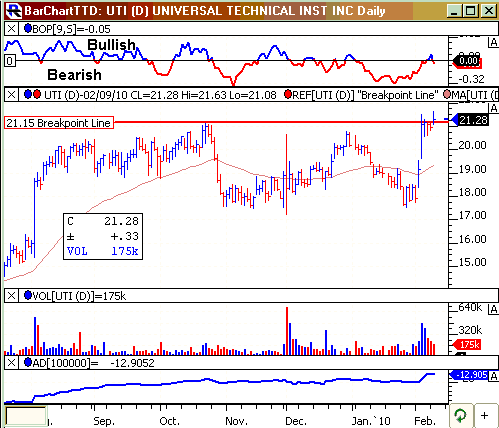
Task: Toggle the A autoscale button in AD pane
Action: pyautogui.click(x=493, y=376)
